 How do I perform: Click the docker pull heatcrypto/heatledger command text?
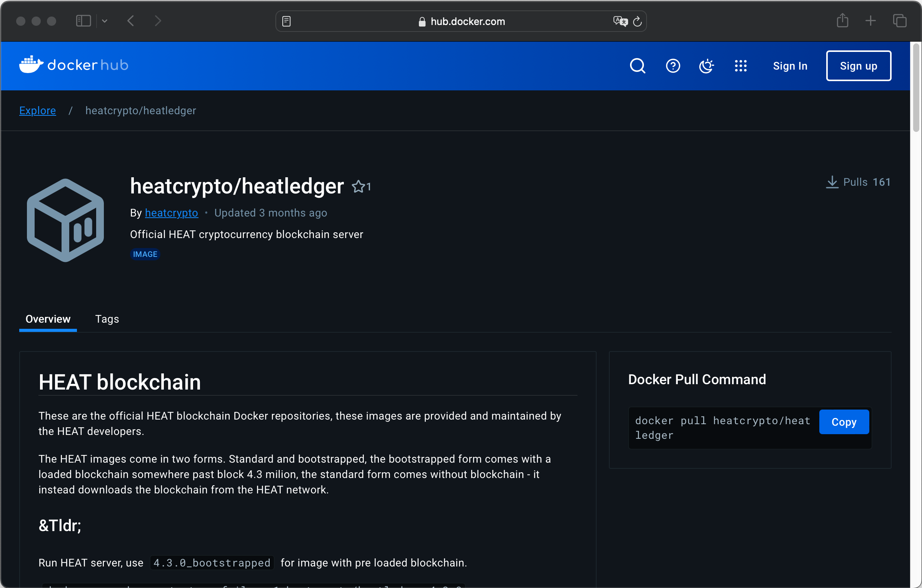pyautogui.click(x=723, y=428)
